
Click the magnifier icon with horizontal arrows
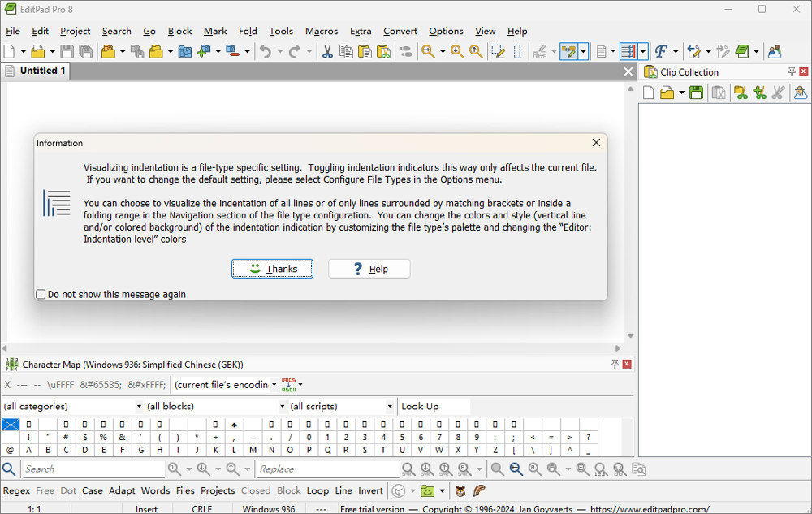point(428,51)
